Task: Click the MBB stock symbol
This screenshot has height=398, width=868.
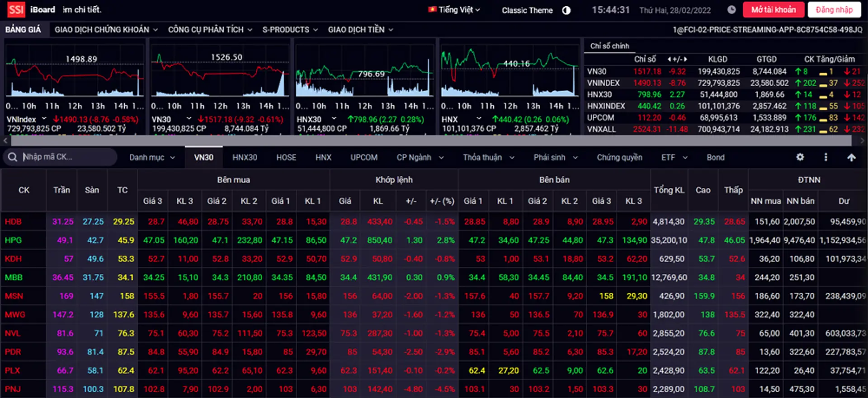Action: coord(14,277)
